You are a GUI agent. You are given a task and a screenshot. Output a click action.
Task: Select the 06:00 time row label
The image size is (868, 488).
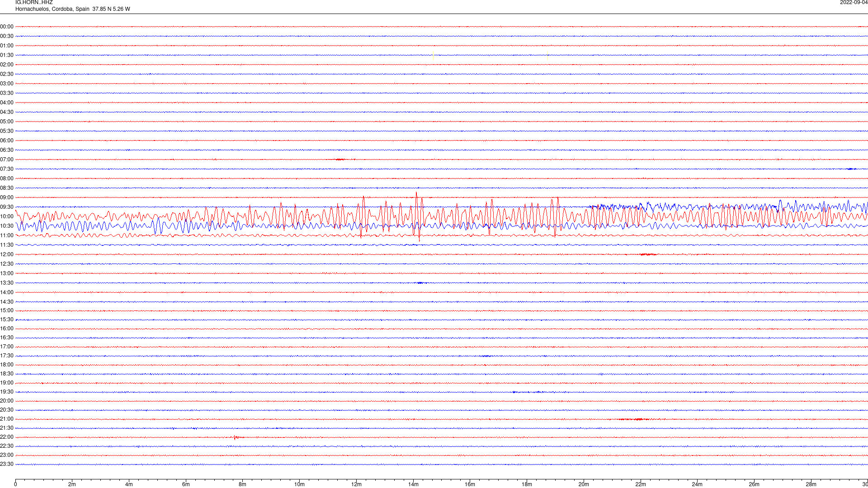(7, 141)
